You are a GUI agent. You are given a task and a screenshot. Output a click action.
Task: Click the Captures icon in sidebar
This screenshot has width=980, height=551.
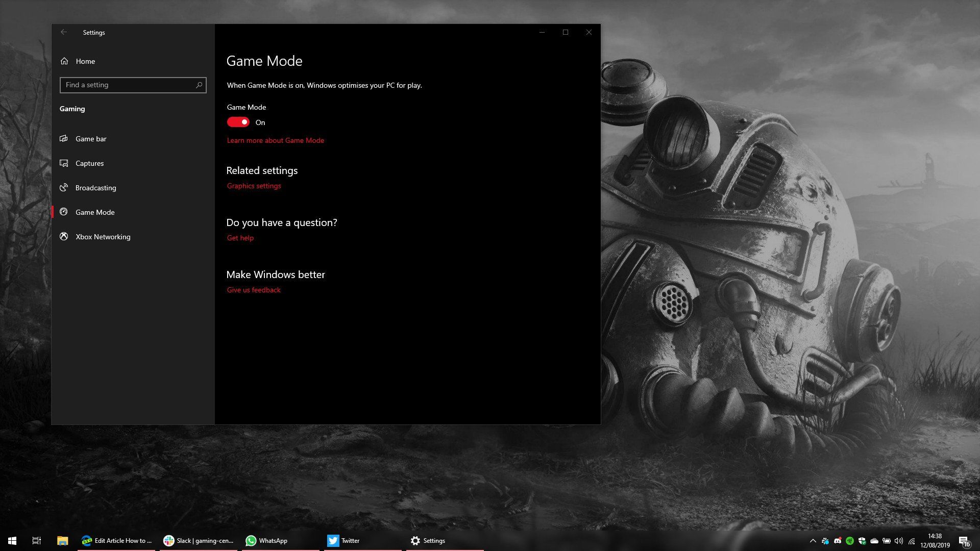pos(63,163)
